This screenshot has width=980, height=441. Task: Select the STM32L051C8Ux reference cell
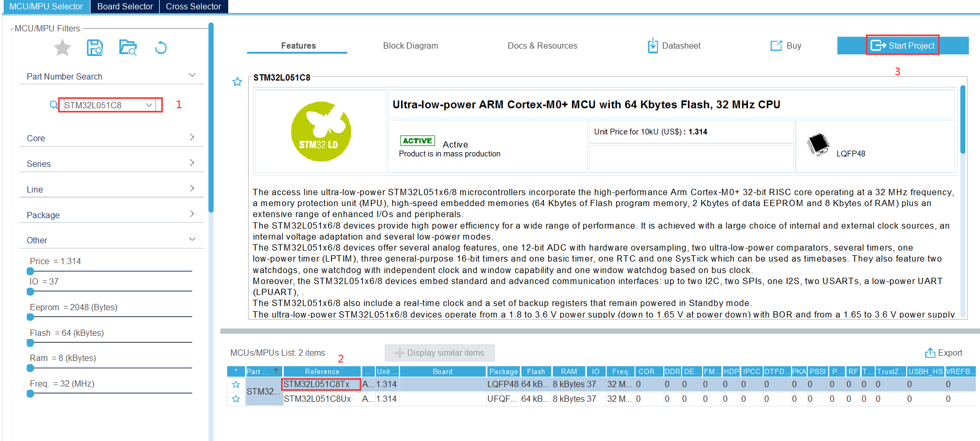point(321,399)
